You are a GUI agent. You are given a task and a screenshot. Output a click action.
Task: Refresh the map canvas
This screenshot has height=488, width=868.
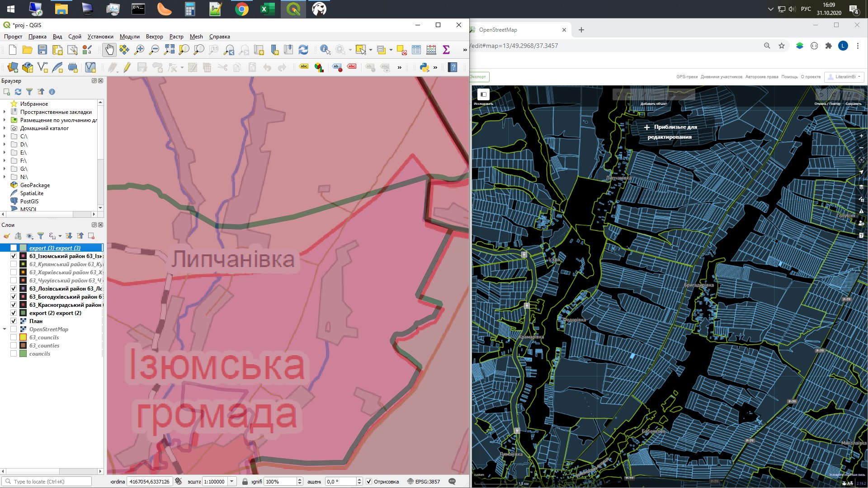[x=303, y=50]
